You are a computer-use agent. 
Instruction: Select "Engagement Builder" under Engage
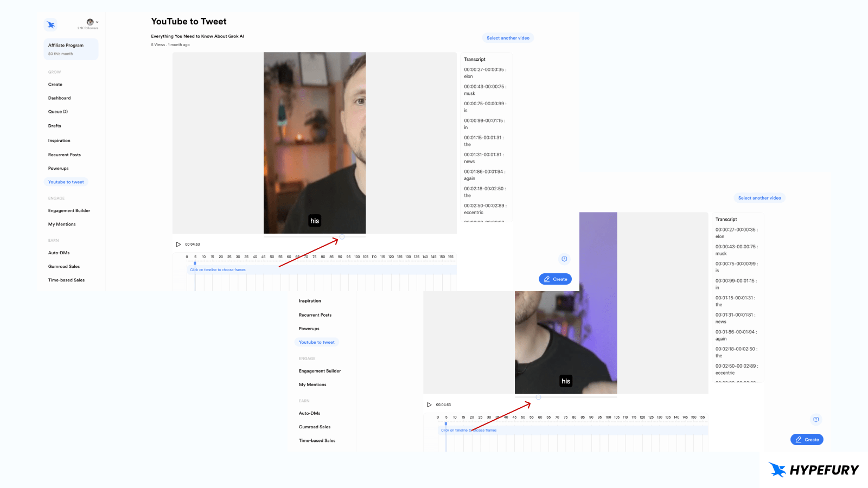coord(69,210)
